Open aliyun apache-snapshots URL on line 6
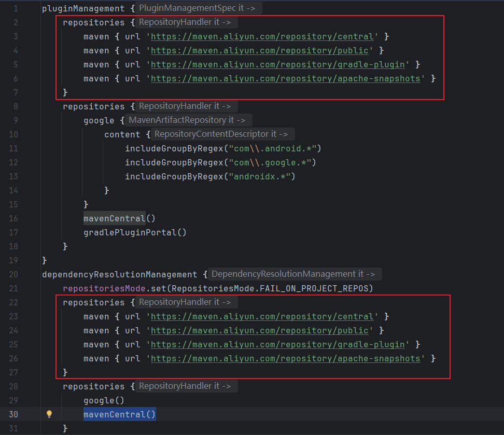 point(285,79)
